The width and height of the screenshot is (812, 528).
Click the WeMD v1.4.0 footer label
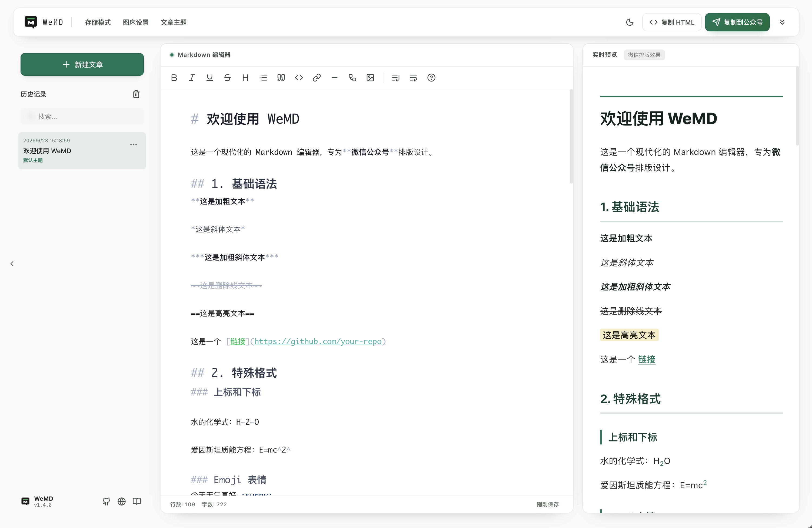[43, 501]
